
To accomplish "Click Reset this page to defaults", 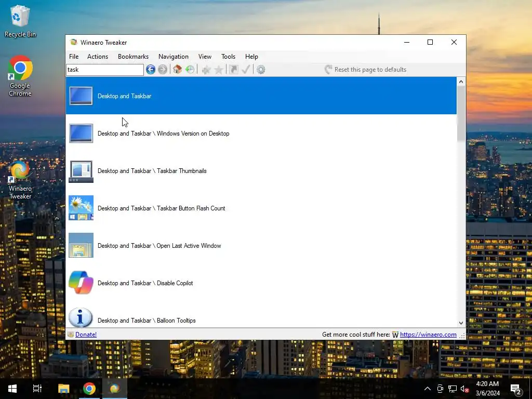I will (365, 70).
